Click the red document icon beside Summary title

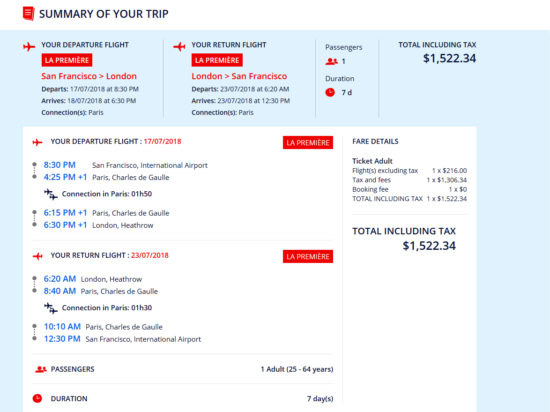[29, 14]
